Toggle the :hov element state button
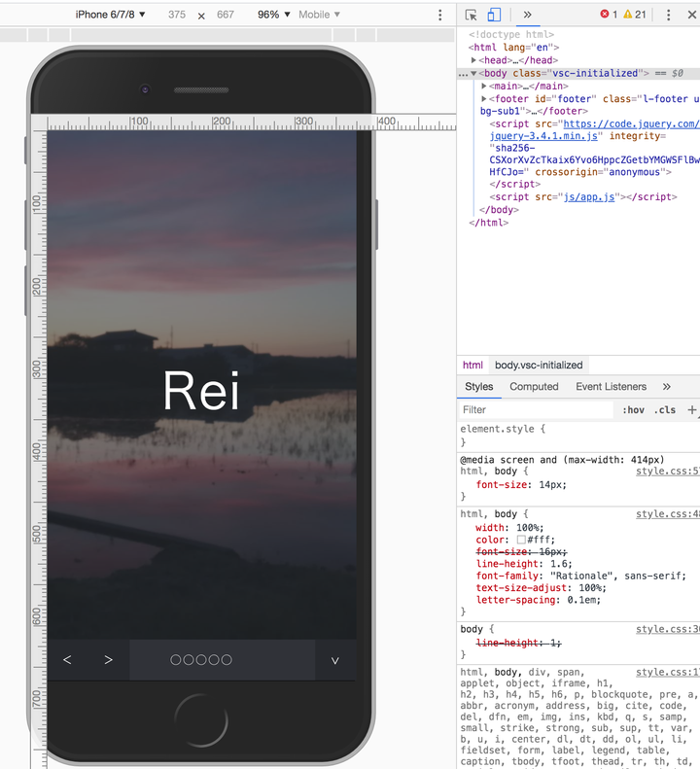 (x=633, y=409)
